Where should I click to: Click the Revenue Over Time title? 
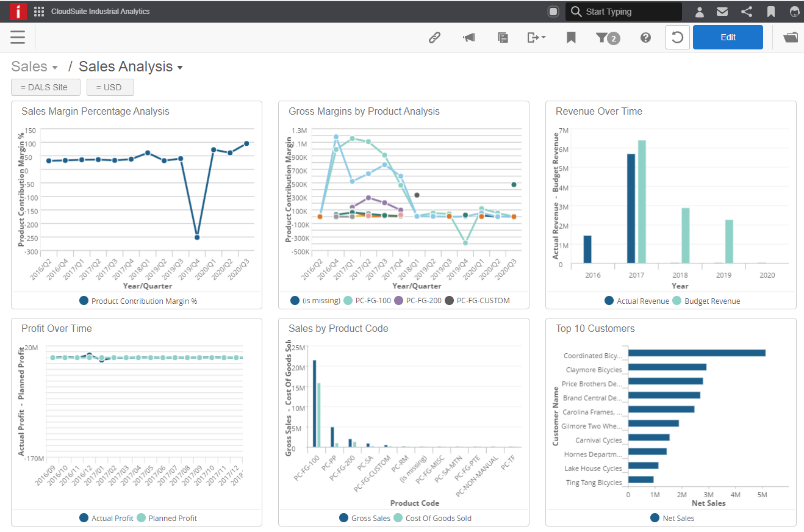pos(599,111)
